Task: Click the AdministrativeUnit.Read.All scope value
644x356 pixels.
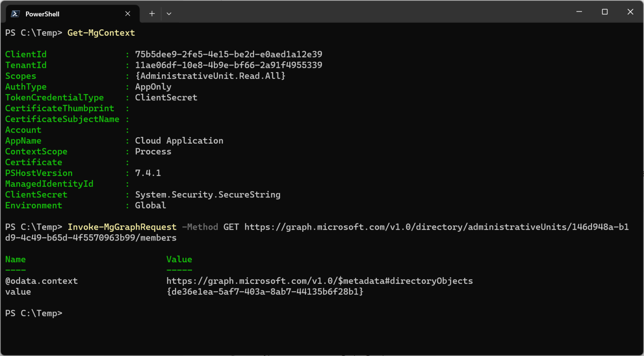Action: click(x=210, y=76)
